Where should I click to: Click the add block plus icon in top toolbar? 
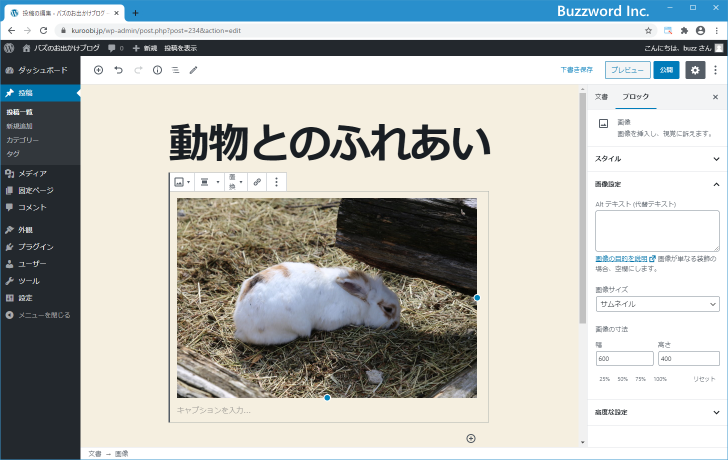pyautogui.click(x=98, y=70)
